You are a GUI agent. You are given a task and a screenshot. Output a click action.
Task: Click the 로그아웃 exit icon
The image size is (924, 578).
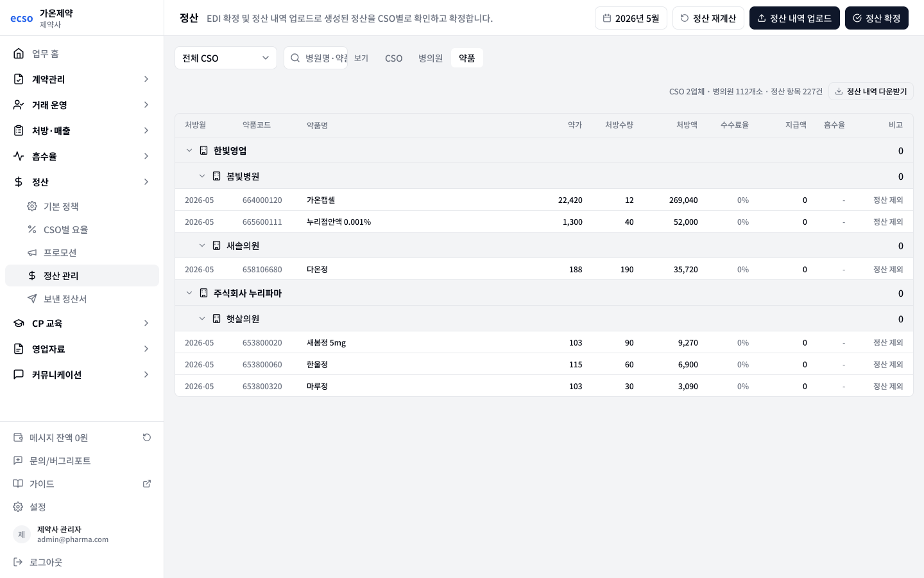pyautogui.click(x=18, y=562)
